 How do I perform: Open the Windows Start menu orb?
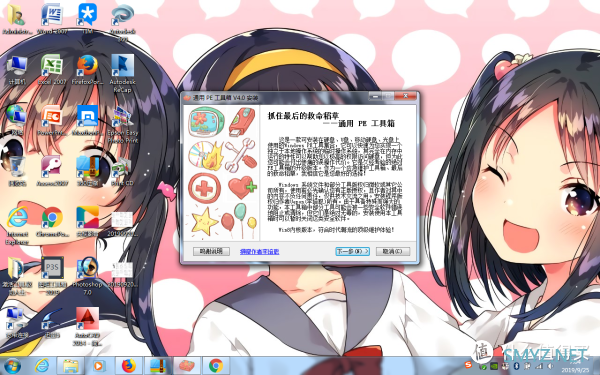[12, 366]
